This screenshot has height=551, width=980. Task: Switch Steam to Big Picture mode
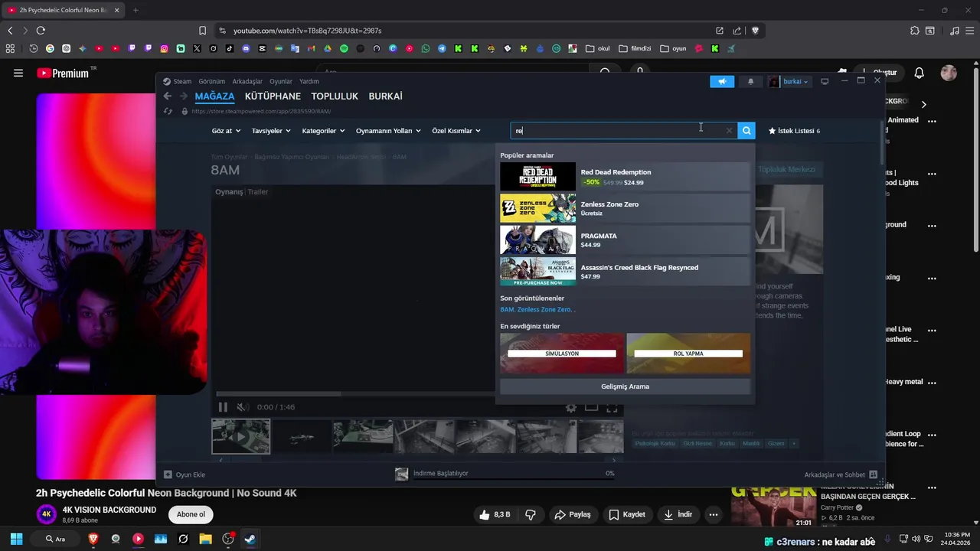(x=825, y=81)
